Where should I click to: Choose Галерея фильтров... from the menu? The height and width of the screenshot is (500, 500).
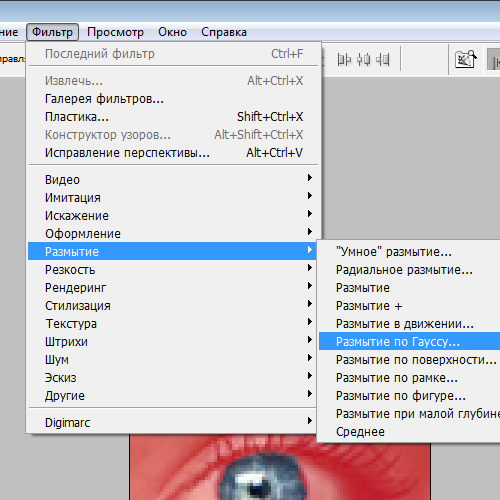point(174,99)
